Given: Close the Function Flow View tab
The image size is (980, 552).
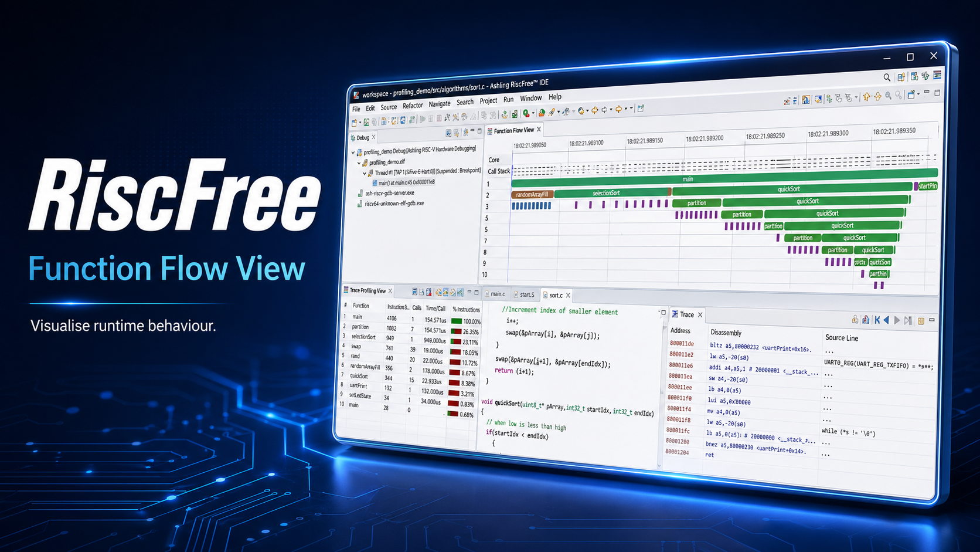Looking at the screenshot, I should point(539,130).
